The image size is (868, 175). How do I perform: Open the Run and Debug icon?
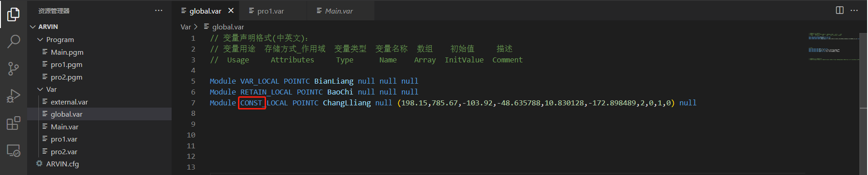14,96
